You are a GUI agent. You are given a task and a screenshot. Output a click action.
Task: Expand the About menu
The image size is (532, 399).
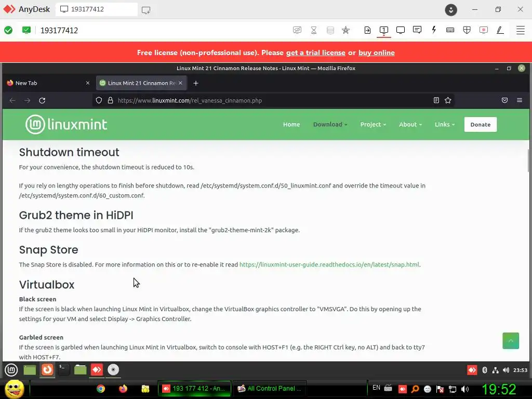[x=410, y=124]
